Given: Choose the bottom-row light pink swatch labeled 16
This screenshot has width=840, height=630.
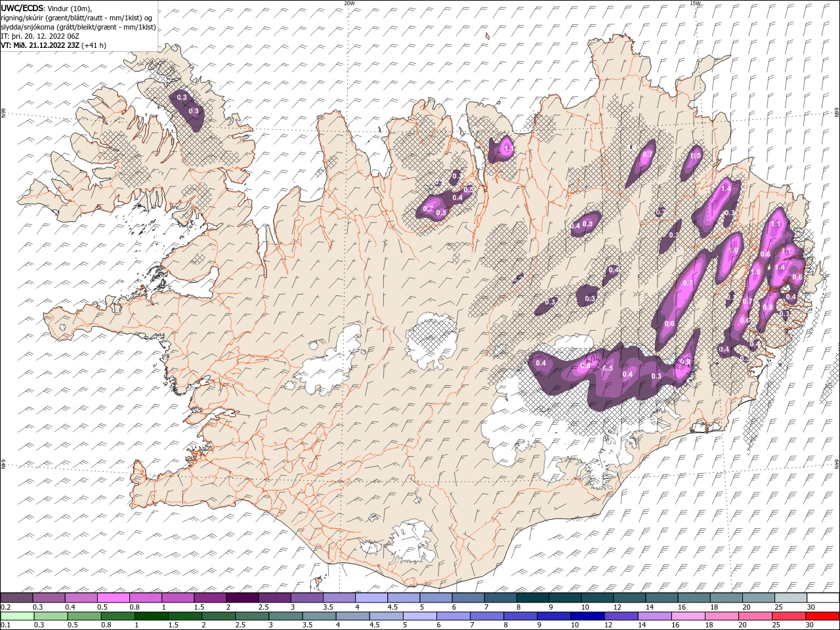Looking at the screenshot, I should point(688,616).
